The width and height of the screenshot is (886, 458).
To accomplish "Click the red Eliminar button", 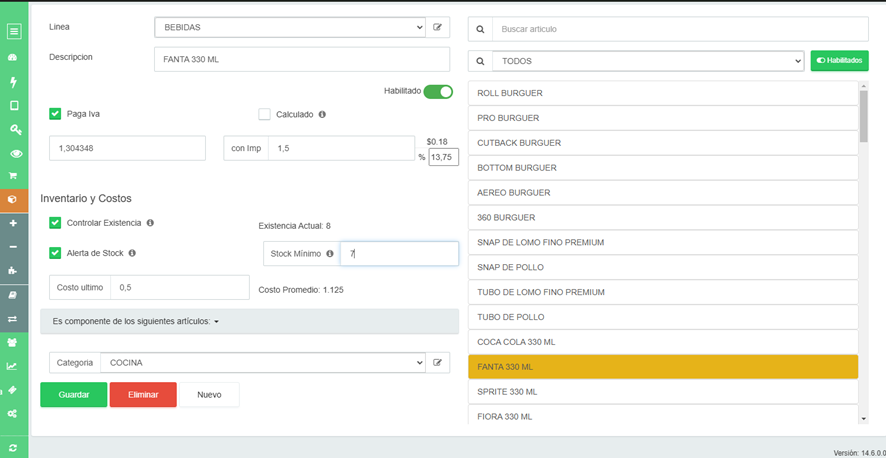I will coord(143,395).
